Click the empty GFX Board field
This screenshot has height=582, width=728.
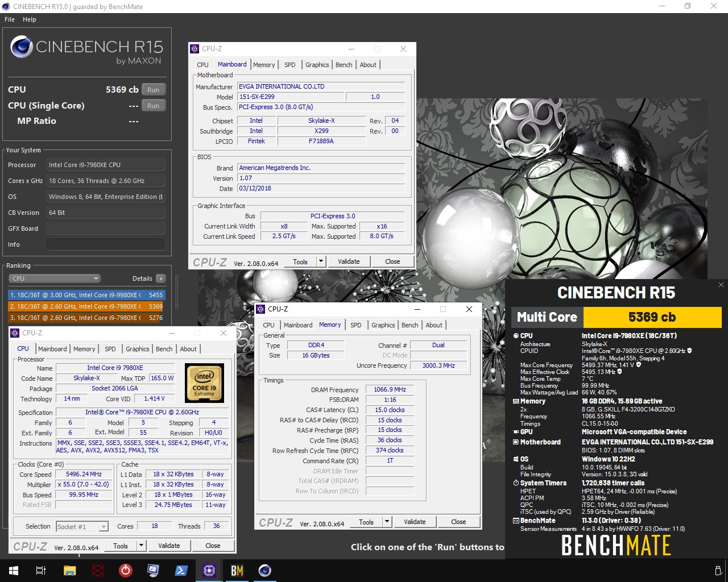(106, 228)
